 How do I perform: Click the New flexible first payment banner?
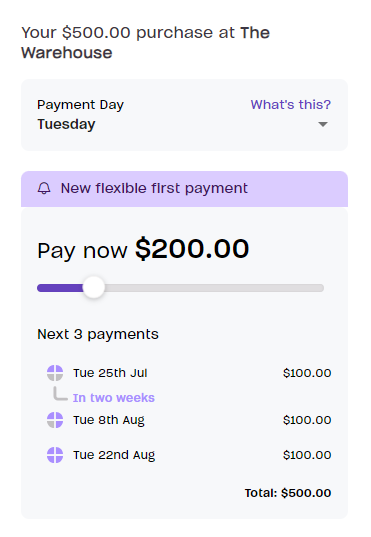[x=184, y=189]
